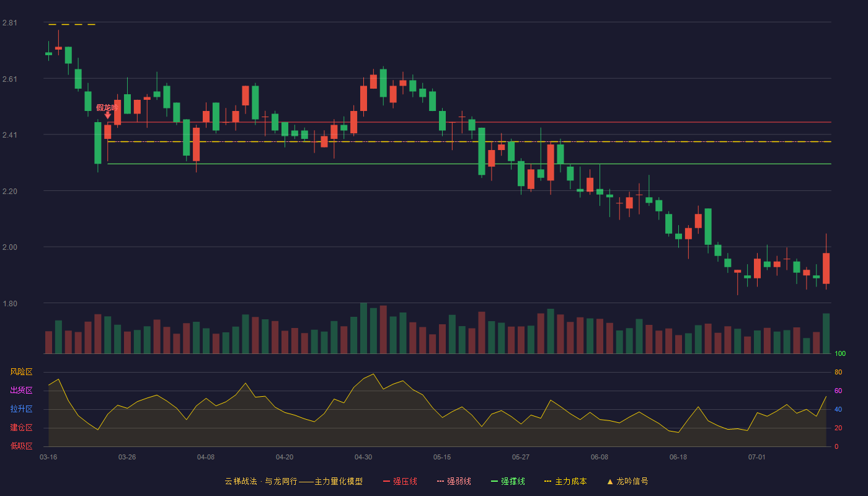Viewport: 868px width, 496px height.
Task: Click the 07-01 date axis label
Action: tap(757, 457)
